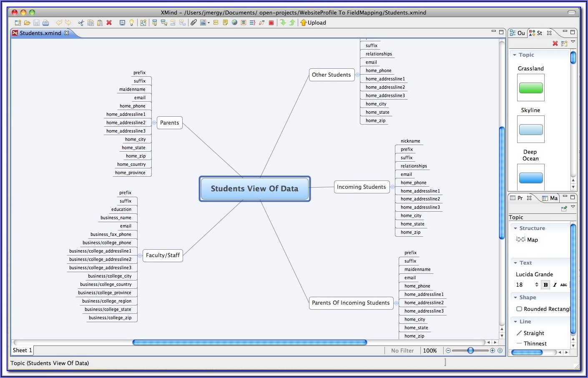
Task: Click the scissors Cut icon in toolbar
Action: 81,23
